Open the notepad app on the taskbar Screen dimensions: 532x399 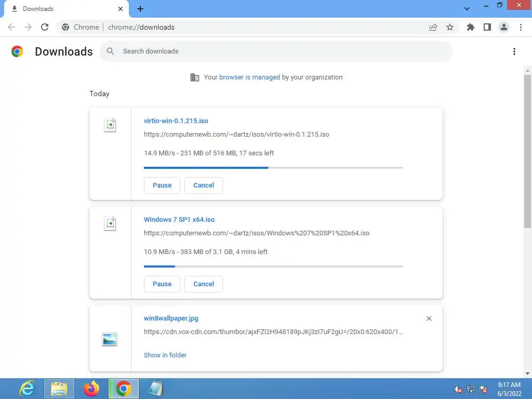[x=156, y=389]
